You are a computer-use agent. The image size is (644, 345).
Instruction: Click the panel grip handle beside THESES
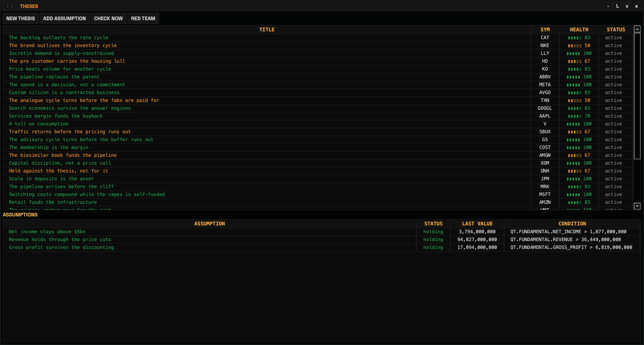click(x=10, y=6)
